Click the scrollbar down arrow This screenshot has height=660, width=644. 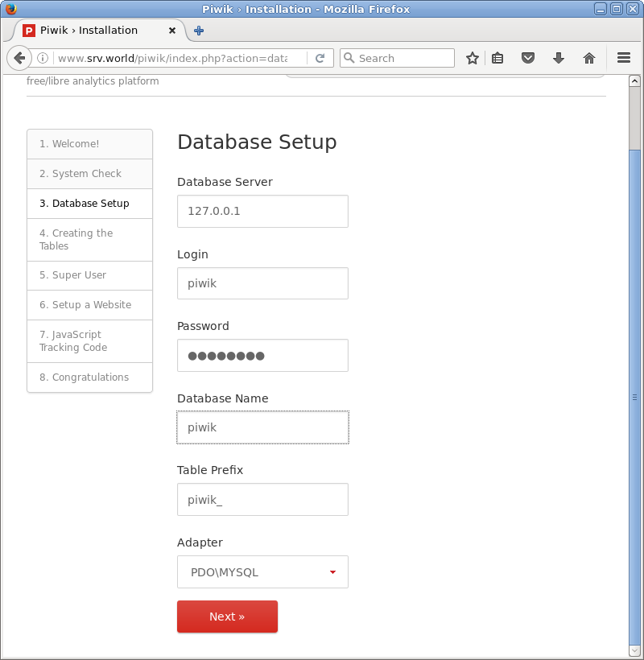point(634,651)
